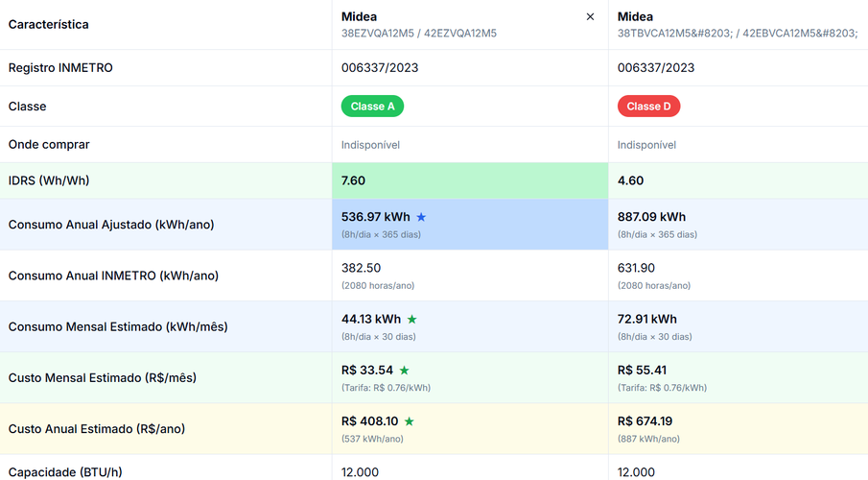Click the 887.09 kWh adjusted consumption value
Image resolution: width=868 pixels, height=480 pixels.
click(651, 217)
